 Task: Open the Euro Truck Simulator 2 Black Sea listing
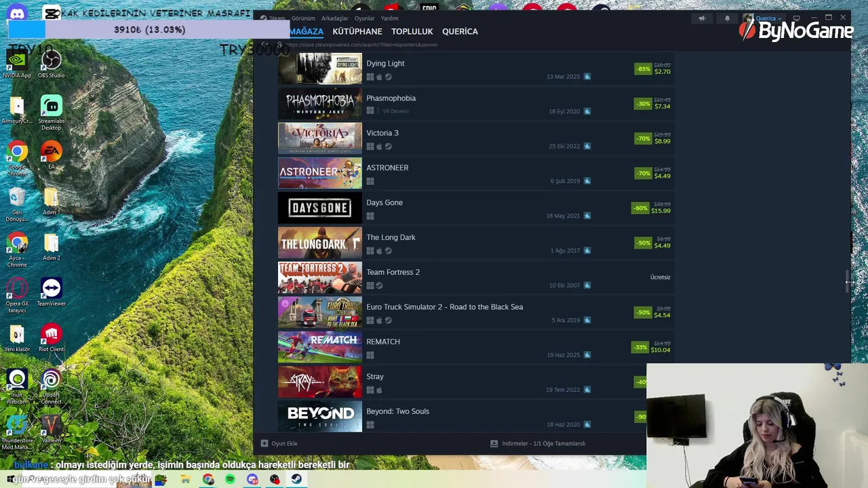coord(475,312)
